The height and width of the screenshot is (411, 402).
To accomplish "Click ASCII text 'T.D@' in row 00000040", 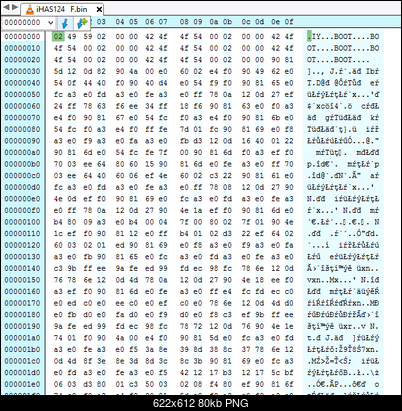I will 316,83.
